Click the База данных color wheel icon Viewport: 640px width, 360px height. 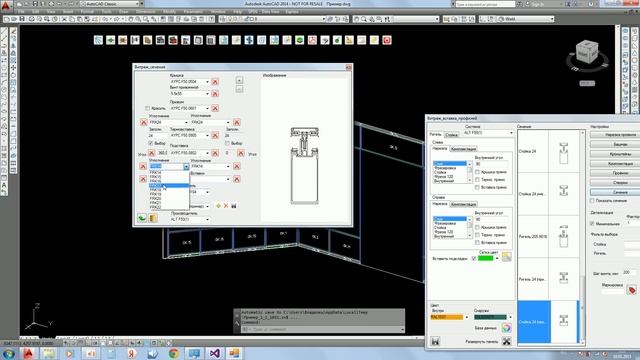tap(507, 328)
